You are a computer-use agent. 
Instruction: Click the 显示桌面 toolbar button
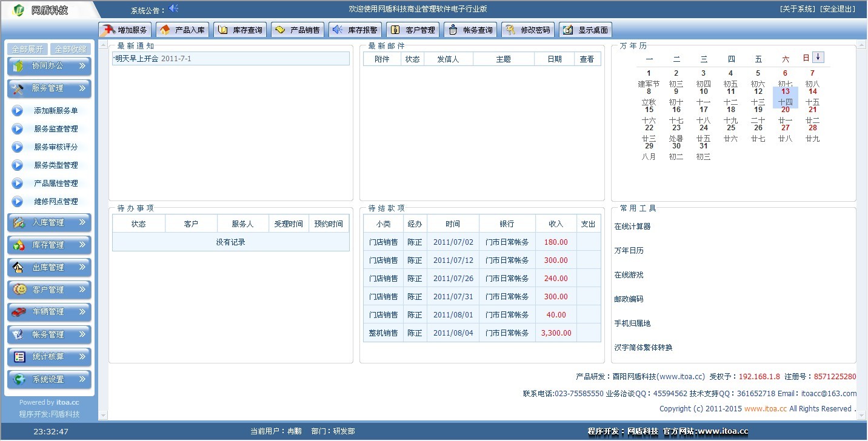(586, 30)
